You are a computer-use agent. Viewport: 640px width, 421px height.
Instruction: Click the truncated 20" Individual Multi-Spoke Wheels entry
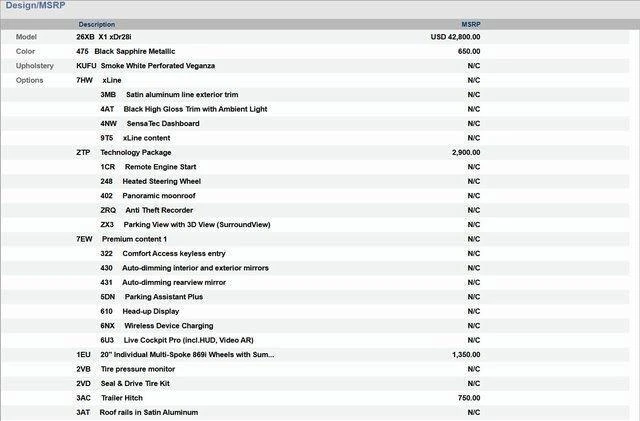[186, 355]
